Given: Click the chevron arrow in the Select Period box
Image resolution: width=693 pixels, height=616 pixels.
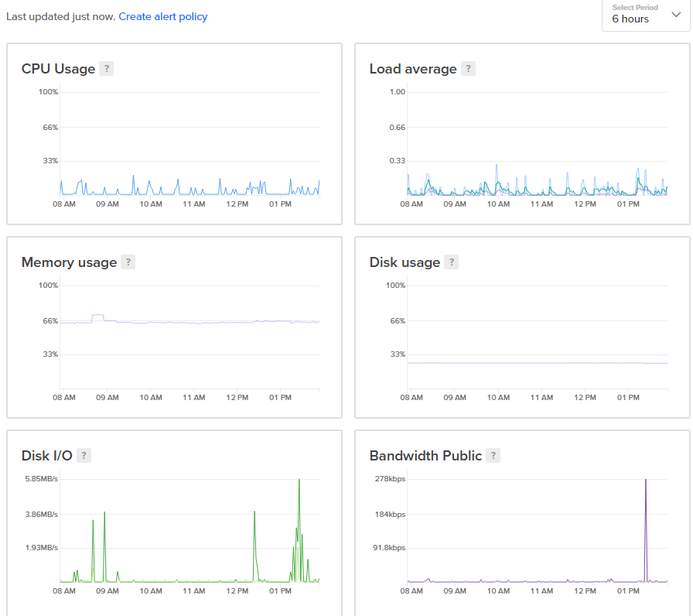Looking at the screenshot, I should (675, 15).
